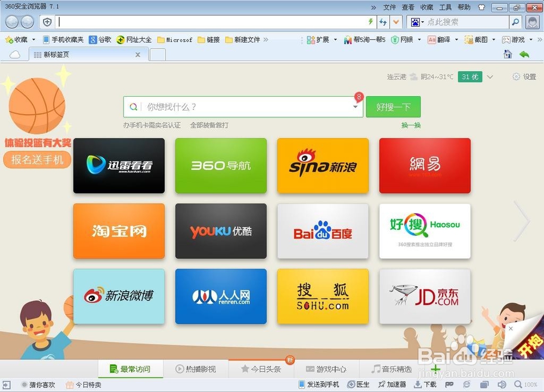544x392 pixels.
Task: Open the 收藏 menu in the menu bar
Action: click(x=426, y=7)
